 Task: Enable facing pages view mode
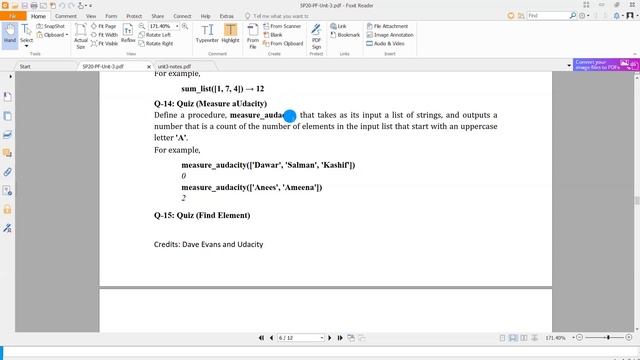[524, 338]
